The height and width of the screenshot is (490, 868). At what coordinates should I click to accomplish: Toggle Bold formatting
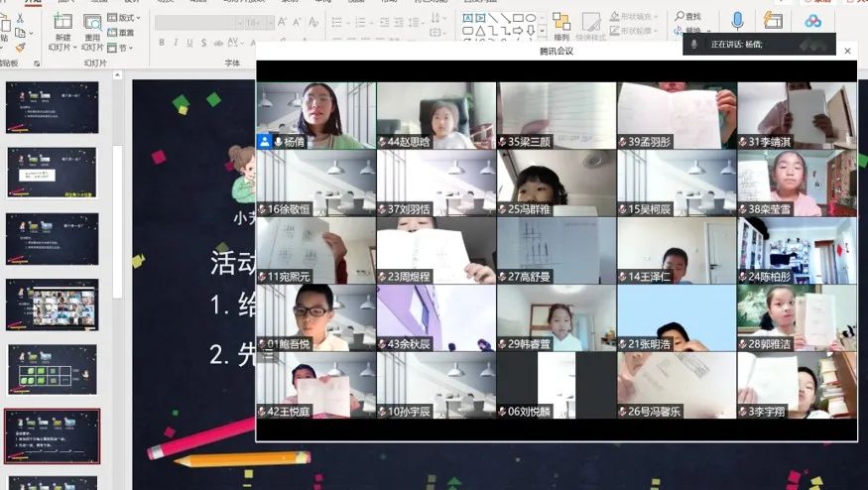(x=161, y=43)
